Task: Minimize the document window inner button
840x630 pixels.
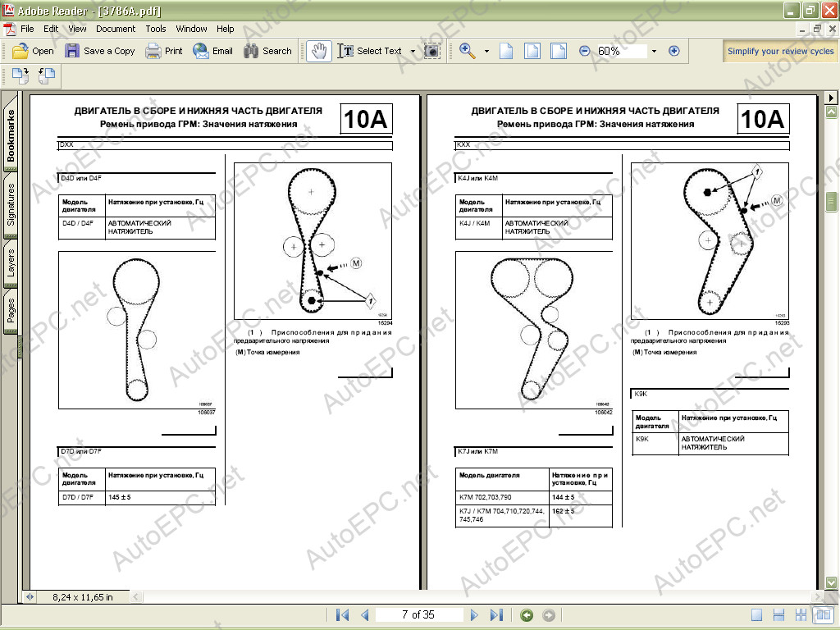Action: pyautogui.click(x=802, y=29)
